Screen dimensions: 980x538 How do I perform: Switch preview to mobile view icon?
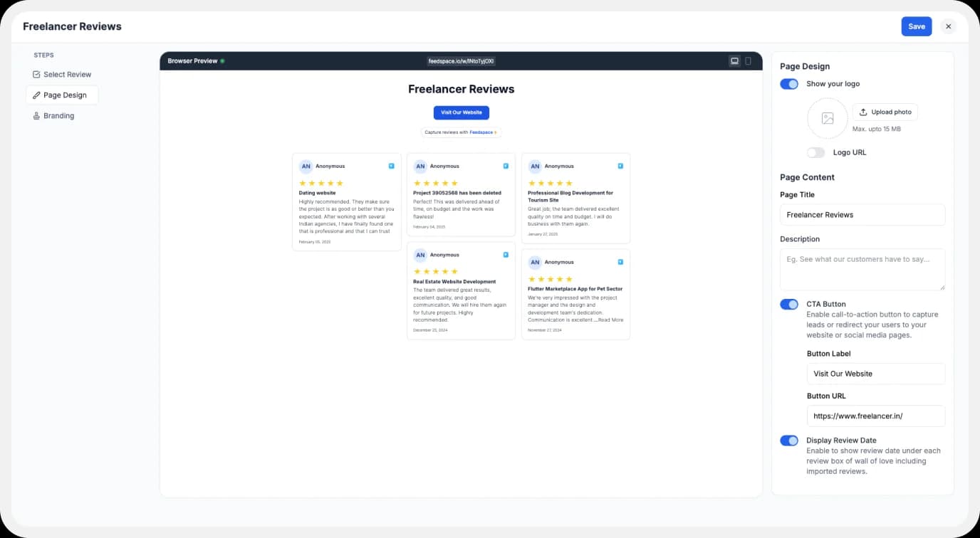(748, 61)
